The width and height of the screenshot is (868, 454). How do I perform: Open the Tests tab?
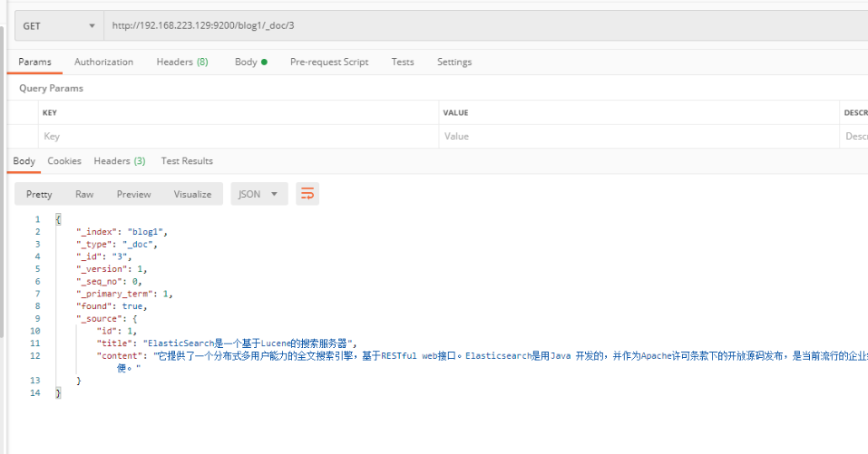[x=403, y=62]
